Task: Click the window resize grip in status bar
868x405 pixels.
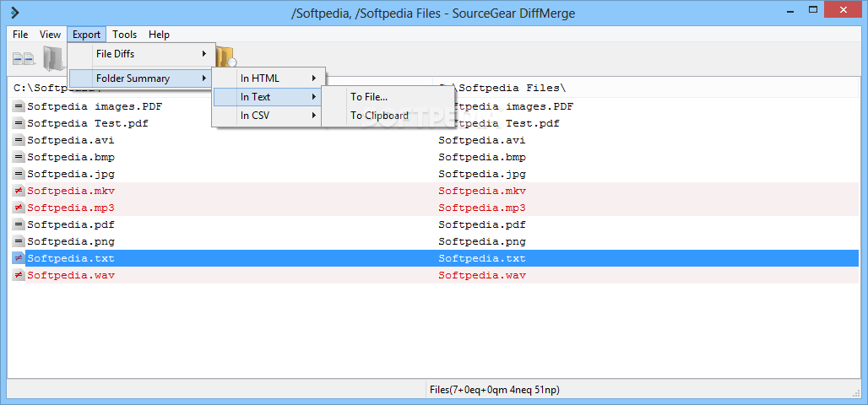Action: pos(855,391)
